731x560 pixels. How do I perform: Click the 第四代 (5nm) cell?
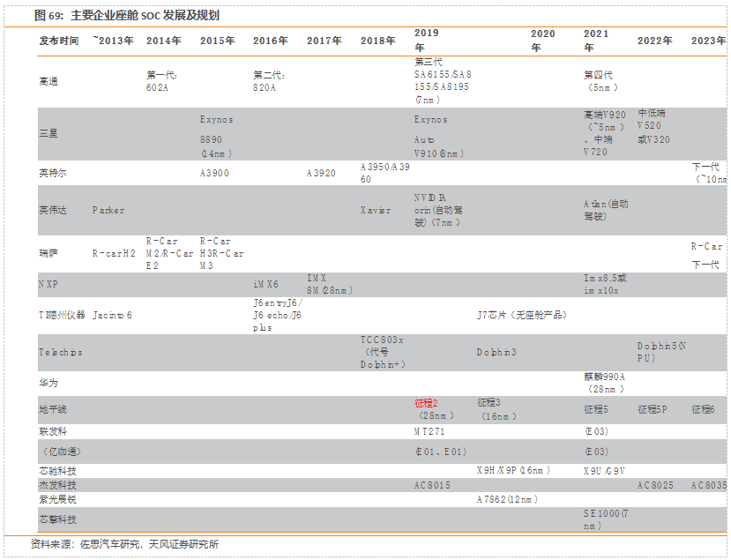(600, 81)
